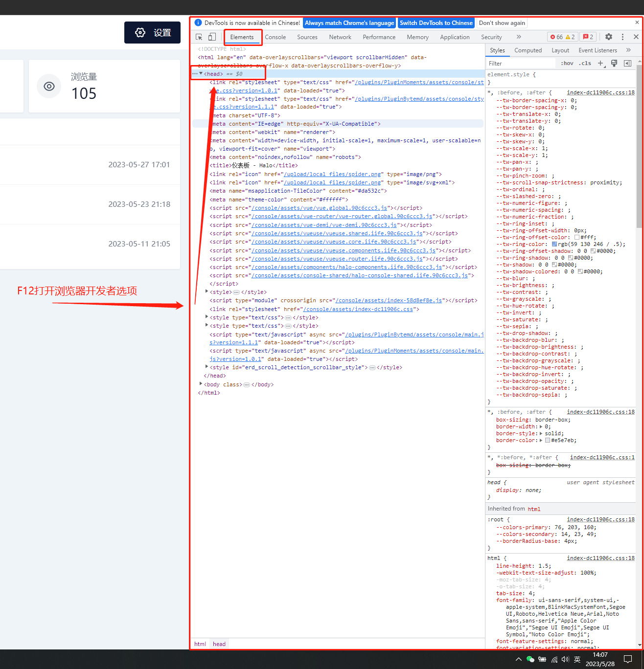The height and width of the screenshot is (669, 644).
Task: Select the Inspect element picker tool
Action: pyautogui.click(x=199, y=37)
